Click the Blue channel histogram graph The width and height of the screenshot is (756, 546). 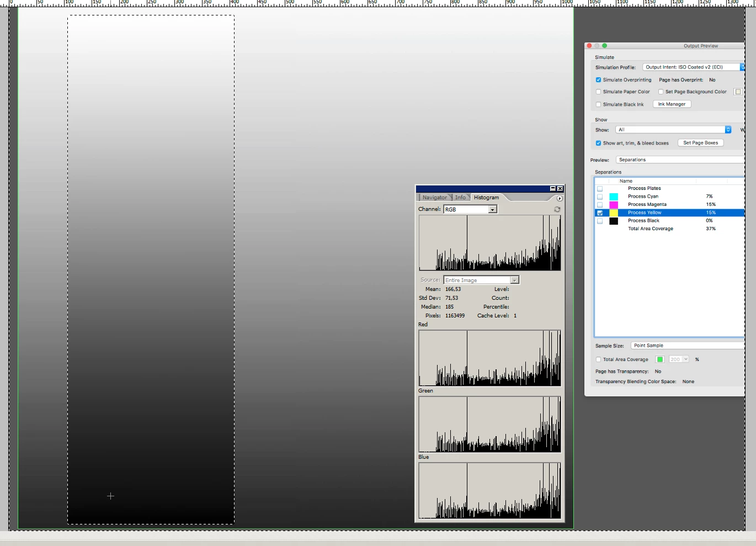(489, 491)
